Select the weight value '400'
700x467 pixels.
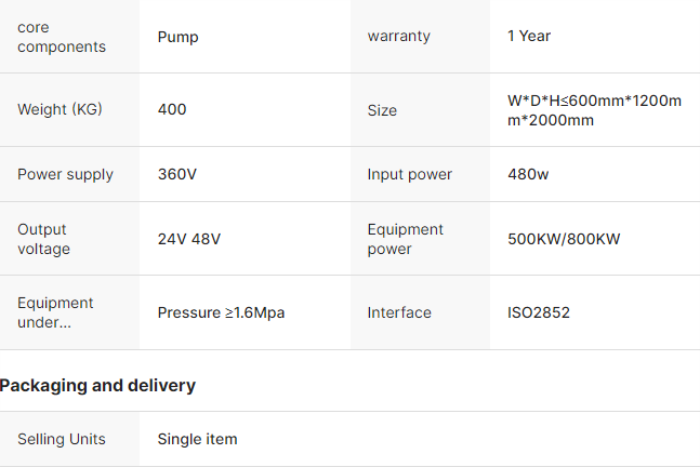click(172, 110)
